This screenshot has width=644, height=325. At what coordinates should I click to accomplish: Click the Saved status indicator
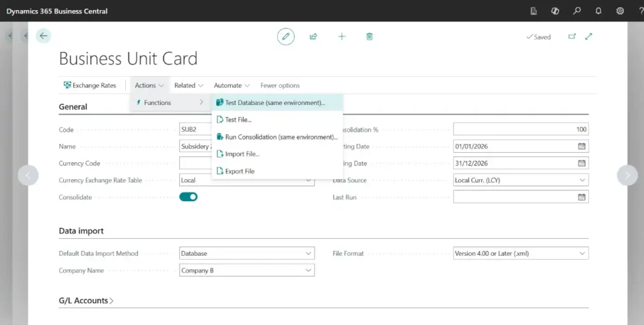pyautogui.click(x=538, y=37)
